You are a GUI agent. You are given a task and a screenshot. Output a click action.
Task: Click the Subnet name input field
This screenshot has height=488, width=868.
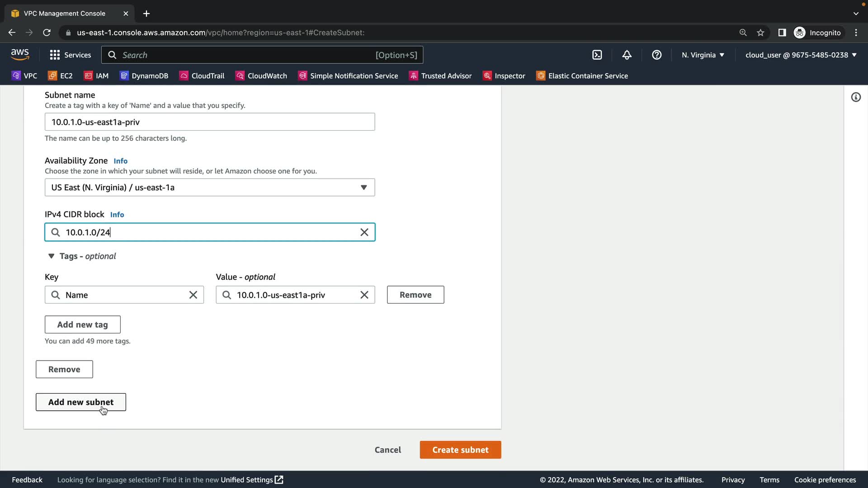pyautogui.click(x=210, y=122)
